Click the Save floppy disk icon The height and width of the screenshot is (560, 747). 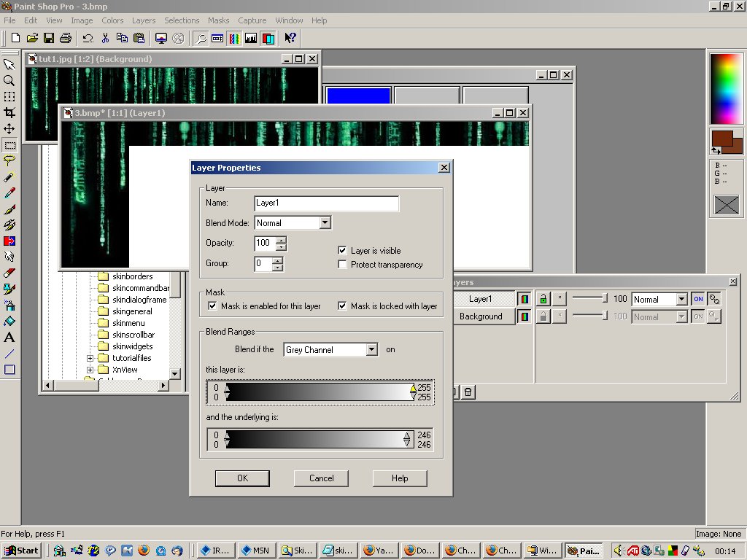click(49, 38)
